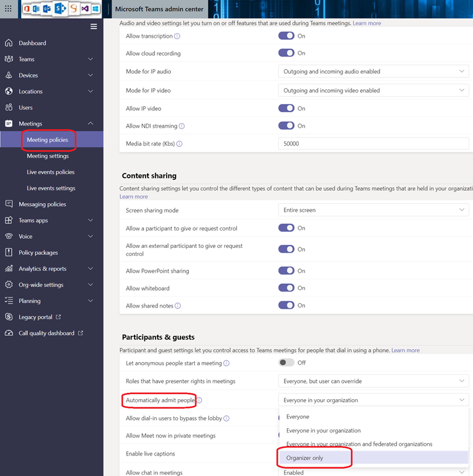
Task: Click the Devices bell icon in sidebar
Action: coord(9,76)
